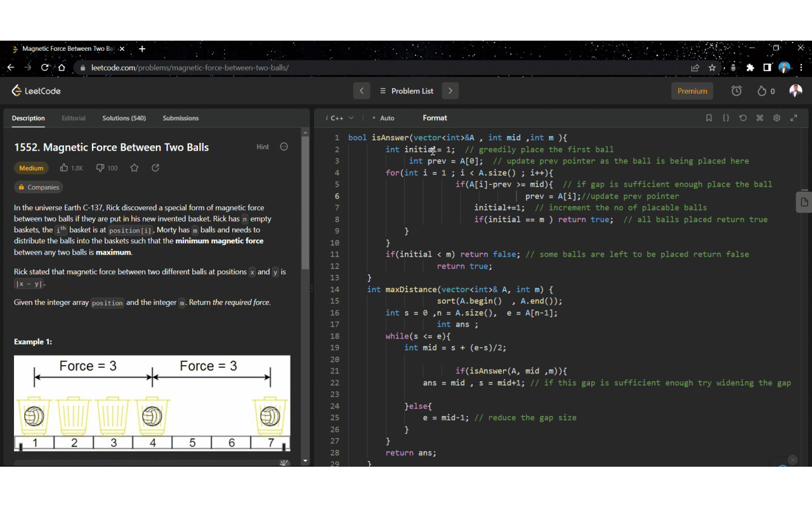
Task: Dislike the problem thumbs down 100
Action: click(x=107, y=168)
